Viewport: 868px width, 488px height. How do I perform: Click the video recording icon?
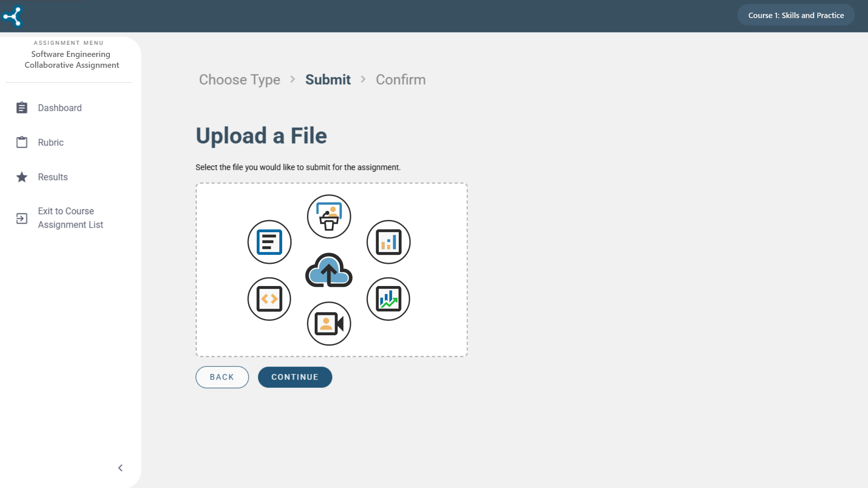coord(329,324)
